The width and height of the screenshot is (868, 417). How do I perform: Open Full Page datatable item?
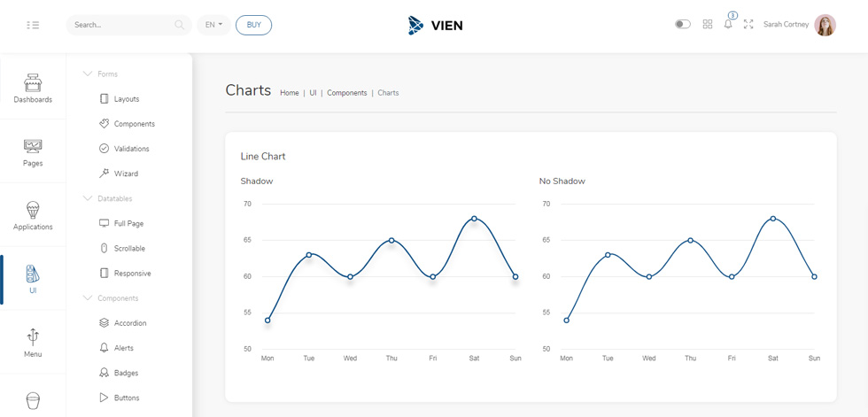click(x=121, y=223)
